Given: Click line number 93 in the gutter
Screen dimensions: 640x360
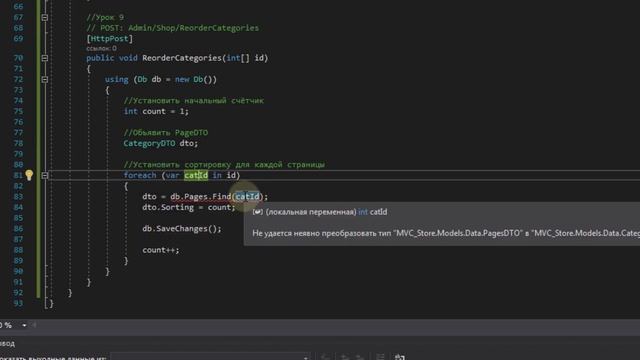Looking at the screenshot, I should click(18, 303).
